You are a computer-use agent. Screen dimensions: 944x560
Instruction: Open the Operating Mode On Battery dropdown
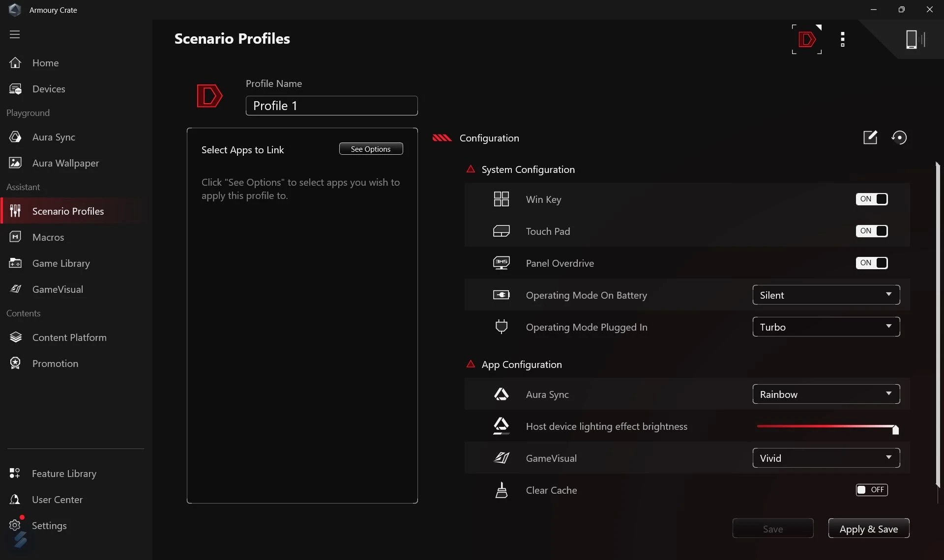pyautogui.click(x=826, y=295)
